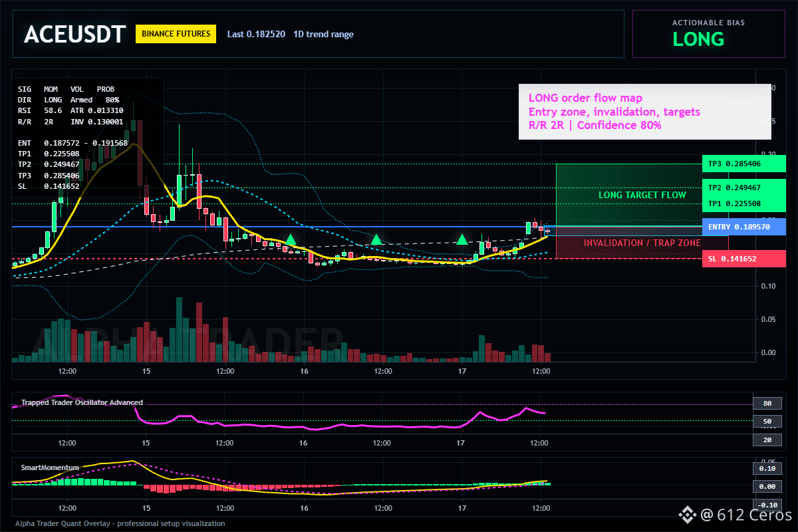The image size is (798, 532).
Task: Click the ACTIONABLE BIAS heading
Action: pos(708,23)
